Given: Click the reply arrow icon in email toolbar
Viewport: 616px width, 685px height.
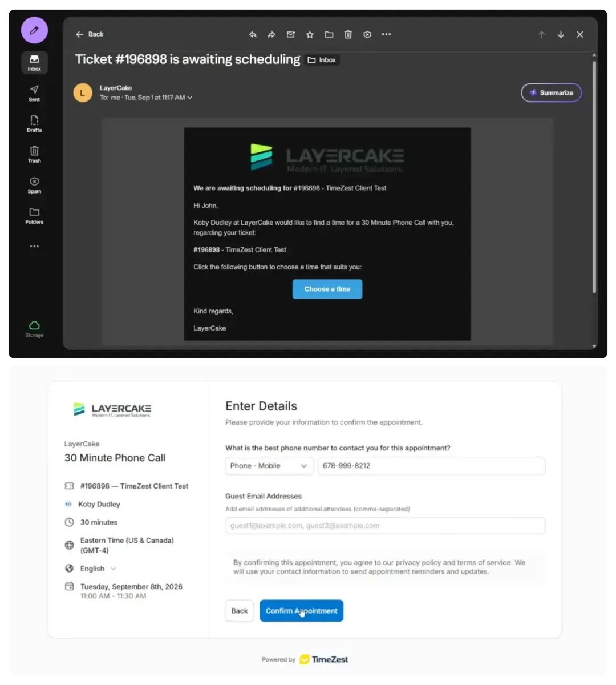Looking at the screenshot, I should point(253,34).
